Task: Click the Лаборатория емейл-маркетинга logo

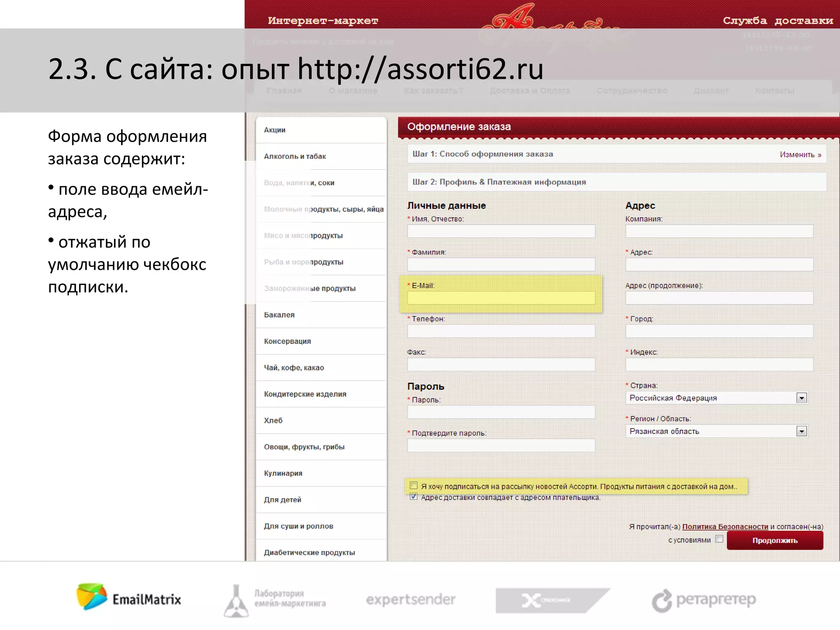Action: pyautogui.click(x=275, y=600)
